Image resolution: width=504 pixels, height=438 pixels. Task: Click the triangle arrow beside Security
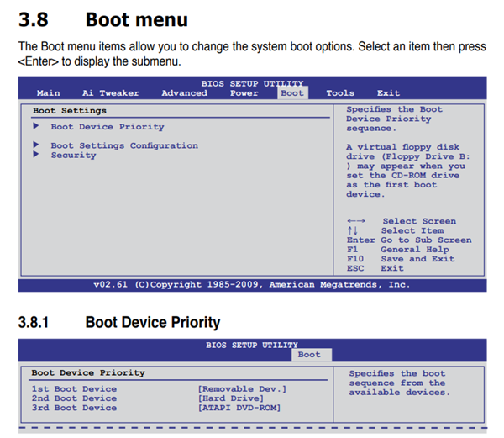click(36, 155)
